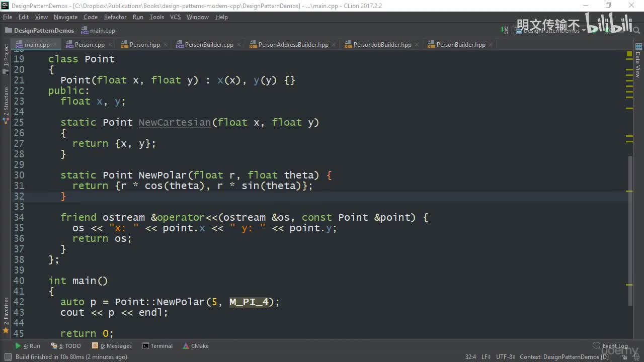
Task: Click line number 40 in gutter
Action: (x=19, y=281)
